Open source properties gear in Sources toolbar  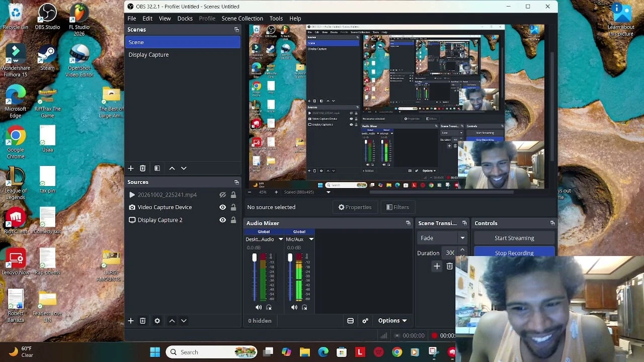pyautogui.click(x=157, y=321)
